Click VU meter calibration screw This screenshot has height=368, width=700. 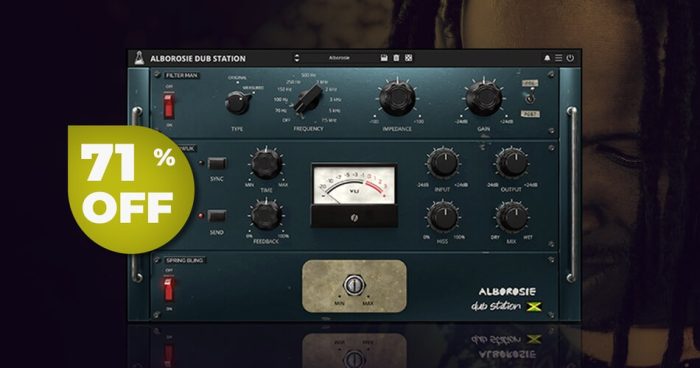[354, 218]
